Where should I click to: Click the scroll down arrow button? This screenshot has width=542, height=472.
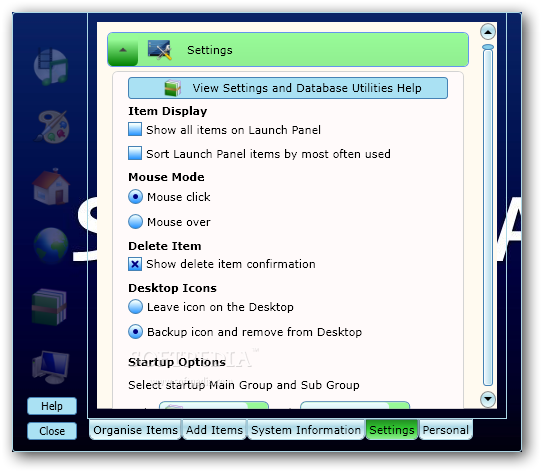click(488, 399)
